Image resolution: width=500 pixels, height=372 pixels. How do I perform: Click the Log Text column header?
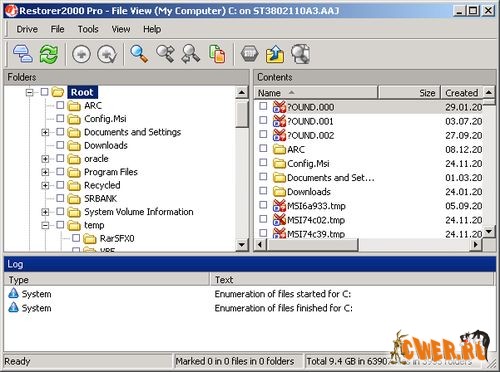pos(353,279)
